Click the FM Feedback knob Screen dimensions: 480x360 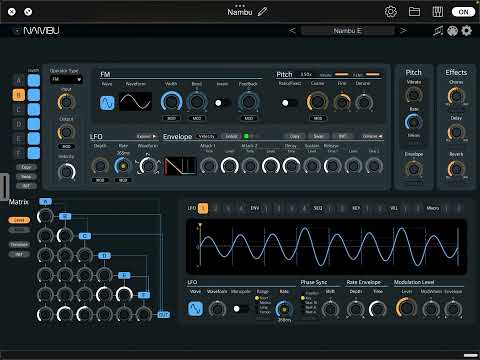pos(248,102)
